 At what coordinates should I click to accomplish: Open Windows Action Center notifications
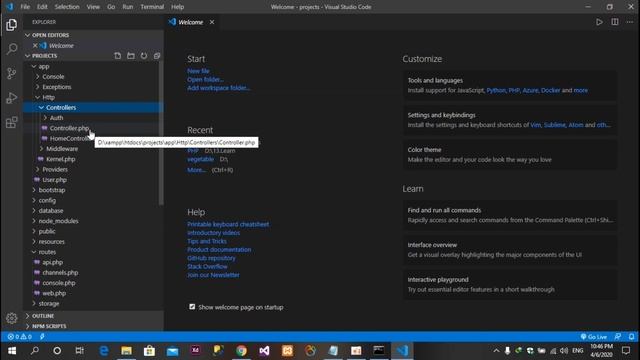click(626, 351)
